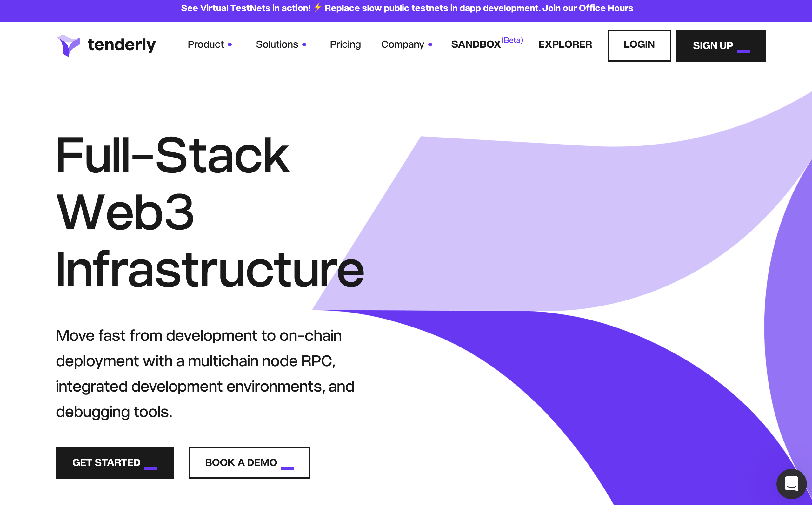Expand the Company dropdown menu
This screenshot has height=505, width=812.
402,44
